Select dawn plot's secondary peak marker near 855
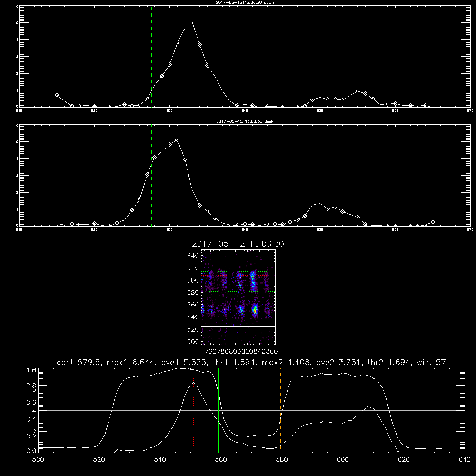Screen dimensions: 476x476 pos(357,91)
